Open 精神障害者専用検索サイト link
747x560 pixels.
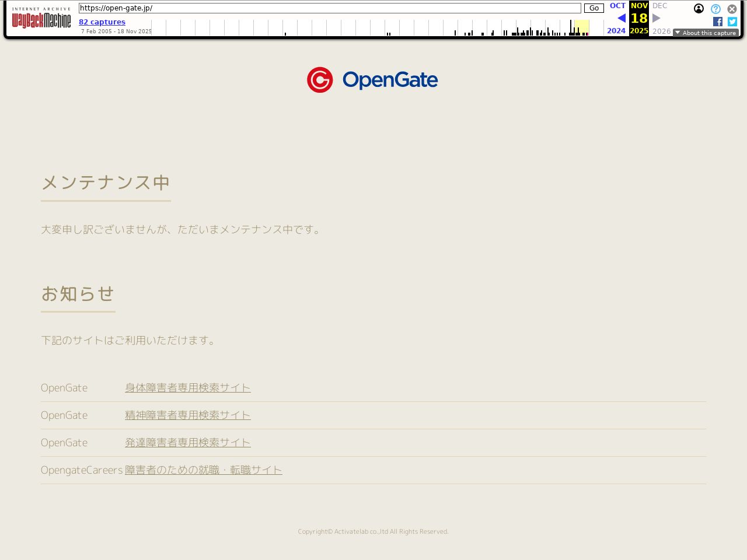coord(188,415)
